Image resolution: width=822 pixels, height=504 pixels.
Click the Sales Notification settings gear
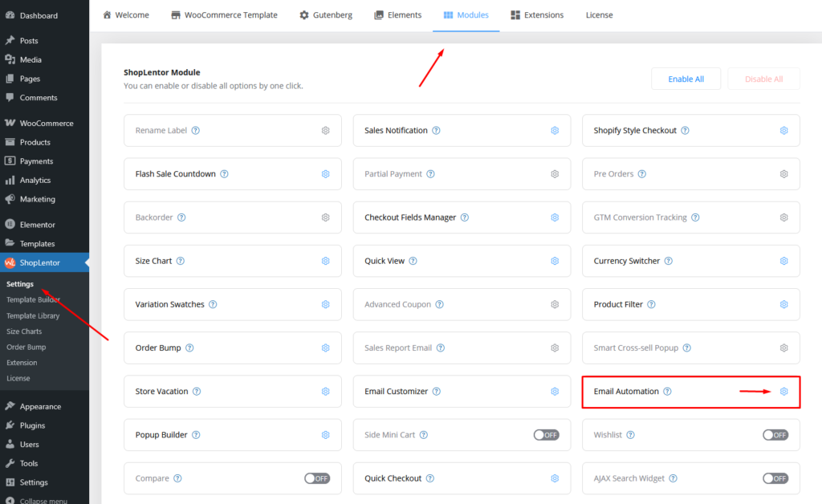pyautogui.click(x=555, y=131)
